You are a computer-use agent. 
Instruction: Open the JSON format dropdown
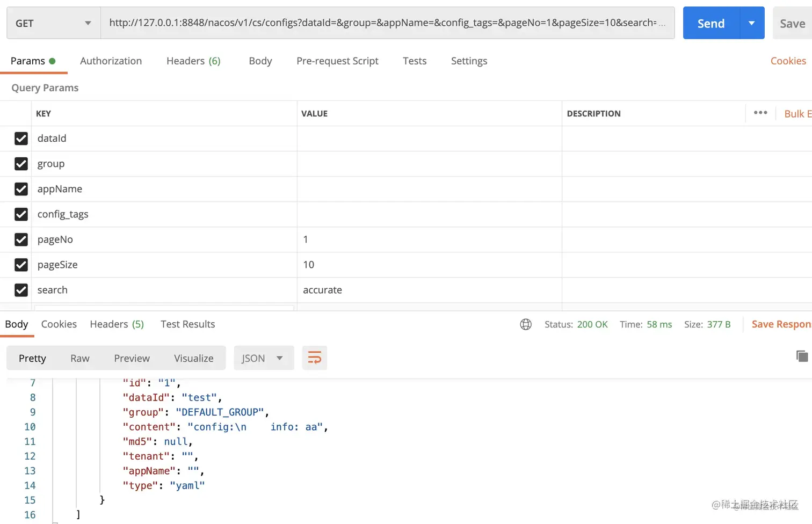point(263,358)
